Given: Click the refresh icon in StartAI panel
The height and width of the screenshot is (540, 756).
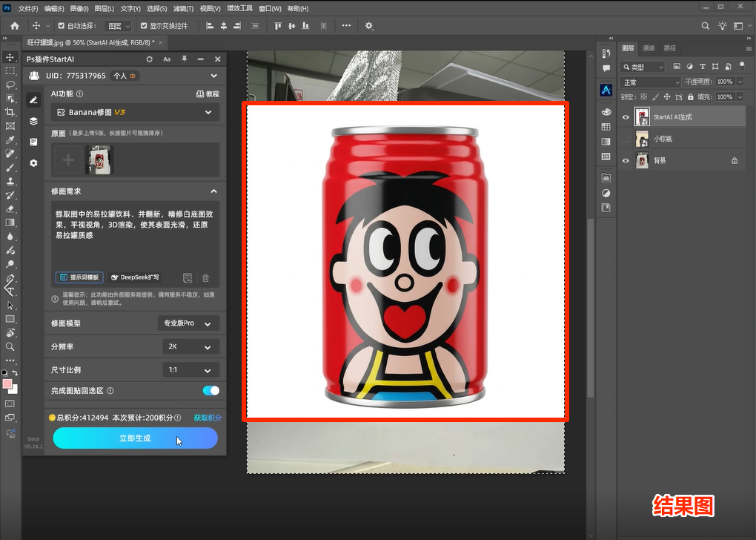Looking at the screenshot, I should pos(150,59).
